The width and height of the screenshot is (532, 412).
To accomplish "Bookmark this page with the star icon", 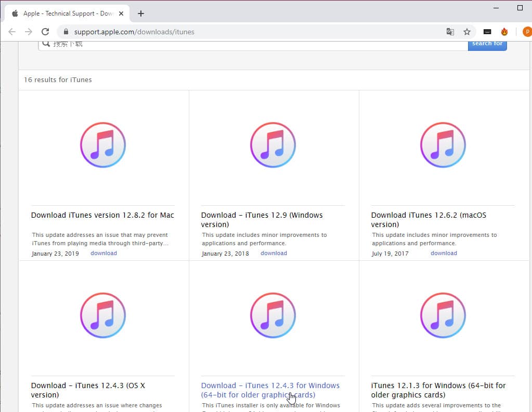I will 467,32.
